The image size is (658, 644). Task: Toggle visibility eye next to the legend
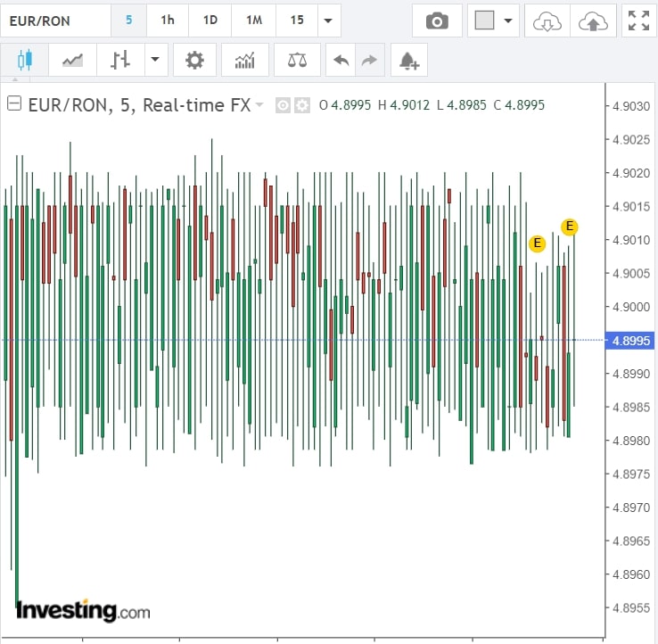click(283, 105)
